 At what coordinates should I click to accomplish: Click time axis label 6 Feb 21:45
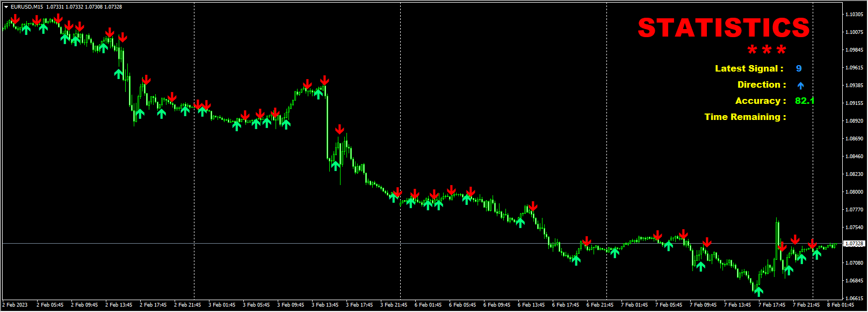point(600,305)
